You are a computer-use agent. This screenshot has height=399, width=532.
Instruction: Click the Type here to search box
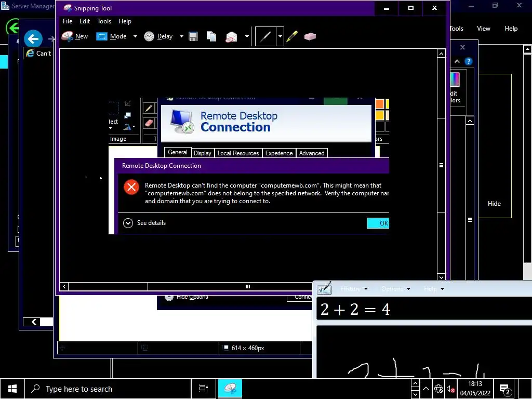(108, 389)
